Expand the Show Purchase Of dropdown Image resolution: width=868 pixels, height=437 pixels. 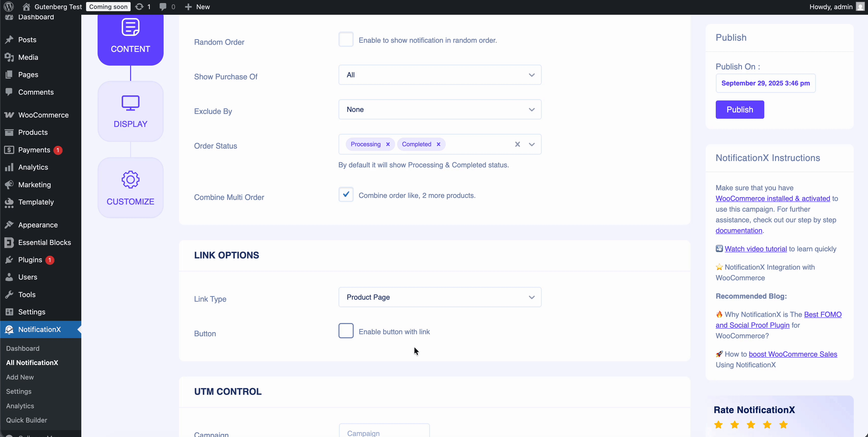[439, 75]
